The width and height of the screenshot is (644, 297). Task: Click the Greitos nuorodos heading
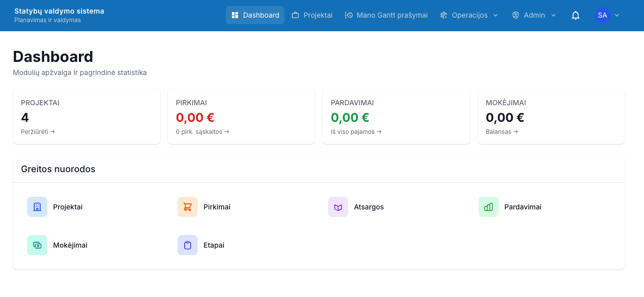(x=58, y=169)
